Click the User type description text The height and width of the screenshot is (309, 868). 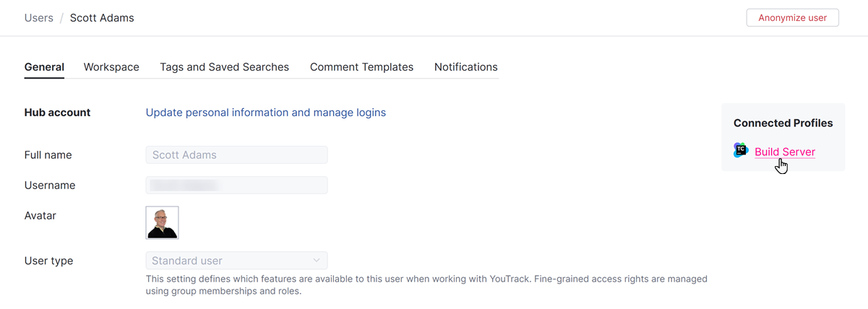pos(426,284)
